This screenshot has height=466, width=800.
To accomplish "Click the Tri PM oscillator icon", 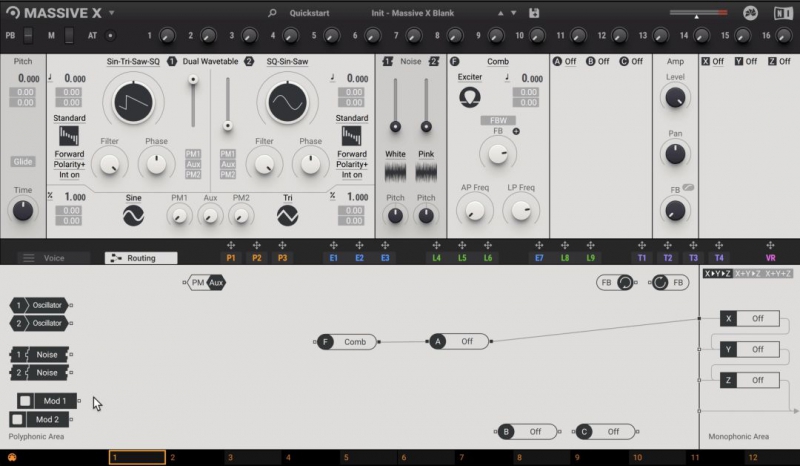I will 287,216.
